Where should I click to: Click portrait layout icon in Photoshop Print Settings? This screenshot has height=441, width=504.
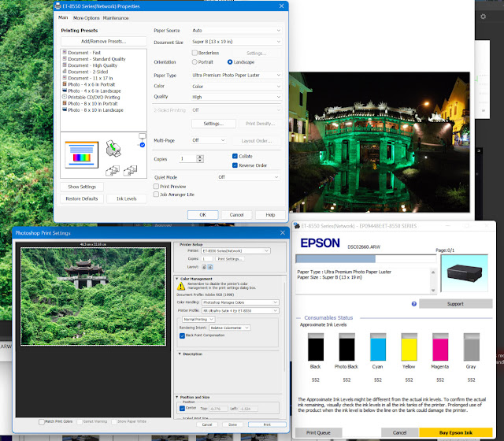(204, 267)
